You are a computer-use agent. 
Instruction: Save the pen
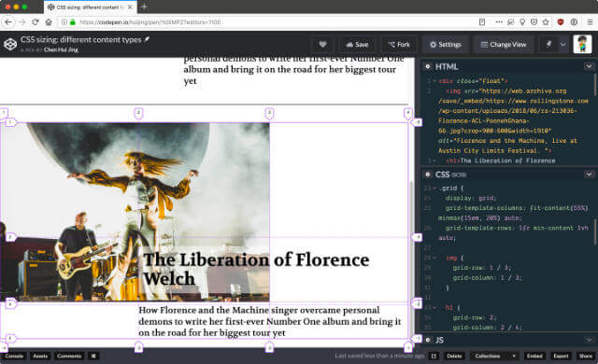click(x=357, y=44)
